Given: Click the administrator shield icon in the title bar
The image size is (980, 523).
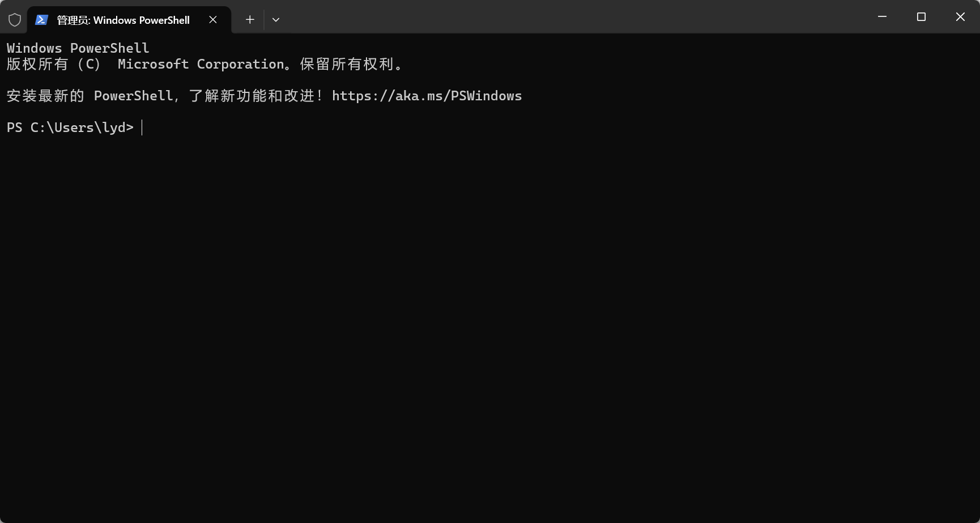Looking at the screenshot, I should [14, 19].
